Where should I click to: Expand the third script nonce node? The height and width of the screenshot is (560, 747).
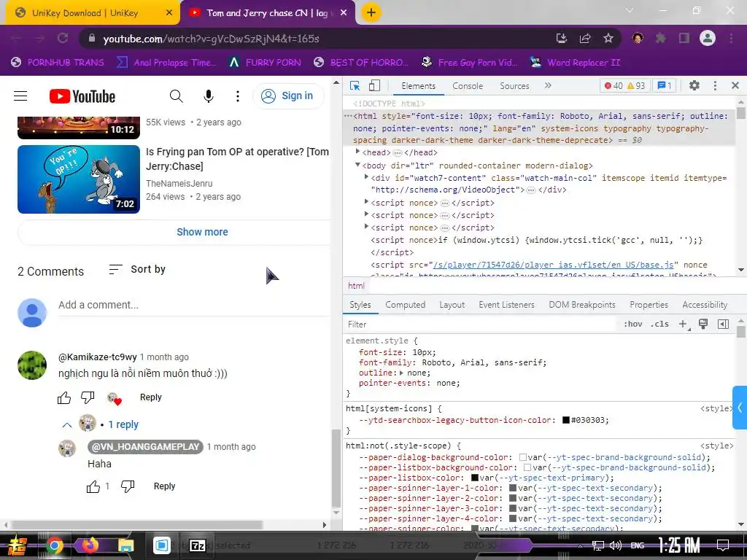click(x=366, y=227)
